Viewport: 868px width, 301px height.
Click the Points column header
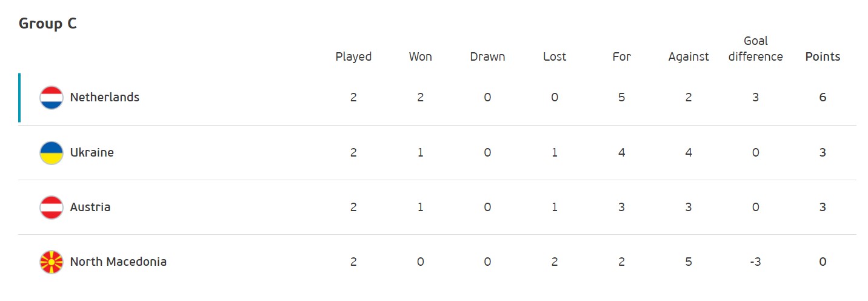[x=823, y=56]
